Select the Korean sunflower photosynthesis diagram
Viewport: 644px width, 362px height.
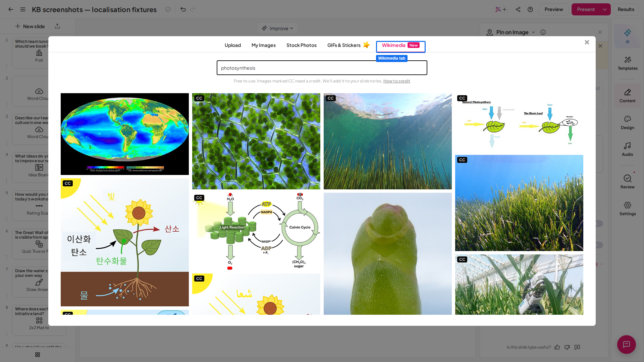[x=125, y=242]
